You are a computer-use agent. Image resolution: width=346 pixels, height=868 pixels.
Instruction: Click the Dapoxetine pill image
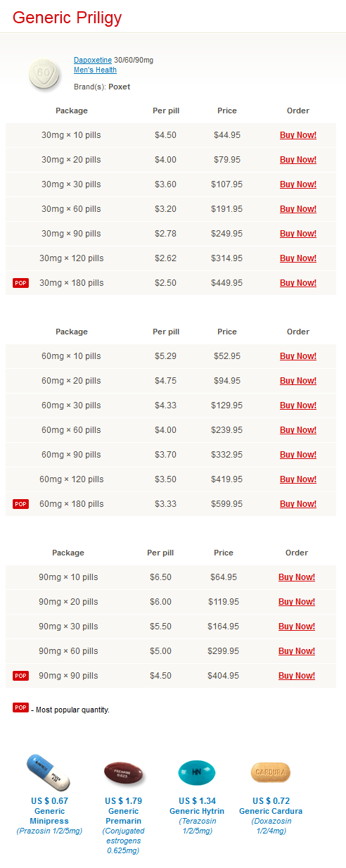[44, 73]
